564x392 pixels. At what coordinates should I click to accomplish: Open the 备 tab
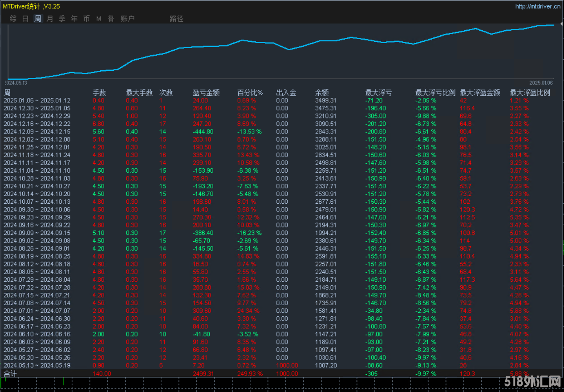point(111,19)
